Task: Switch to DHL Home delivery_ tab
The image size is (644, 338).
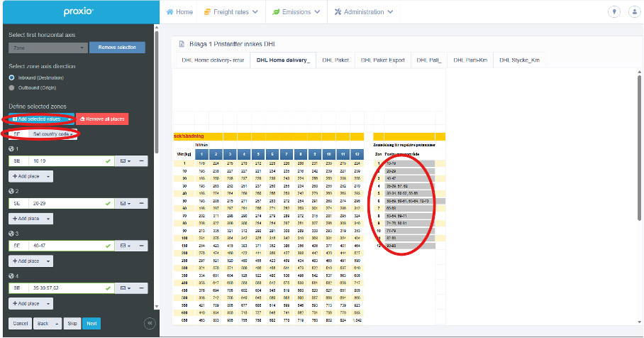Action: pos(283,60)
